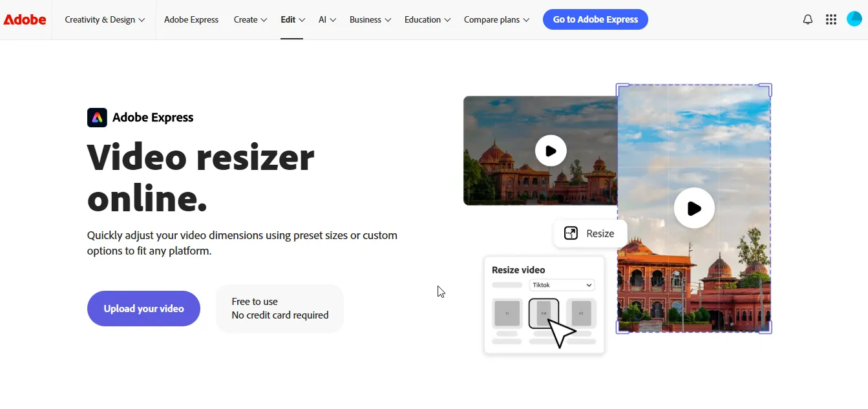Select the 9:16 size thumbnail
This screenshot has width=868, height=409.
coord(544,313)
